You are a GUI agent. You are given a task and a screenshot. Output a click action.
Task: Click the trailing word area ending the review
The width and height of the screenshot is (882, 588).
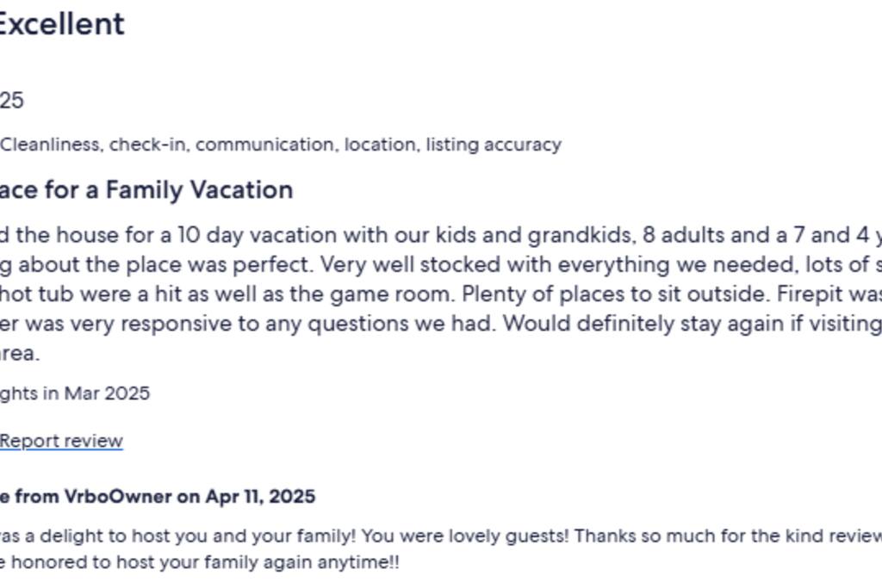20,354
